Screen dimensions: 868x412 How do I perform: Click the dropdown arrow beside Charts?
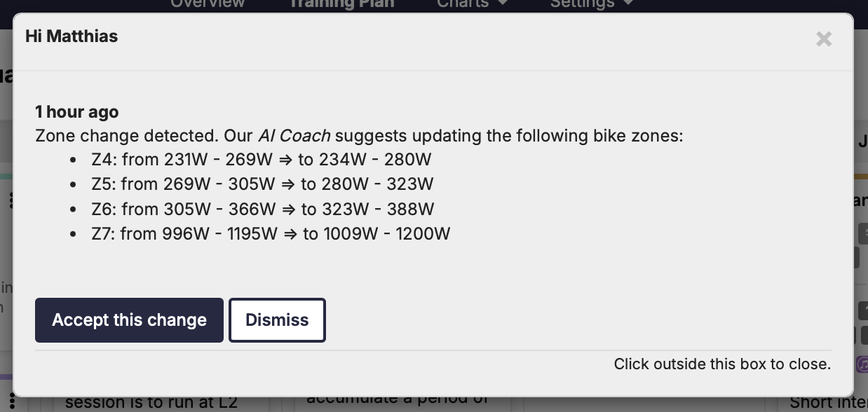click(502, 4)
